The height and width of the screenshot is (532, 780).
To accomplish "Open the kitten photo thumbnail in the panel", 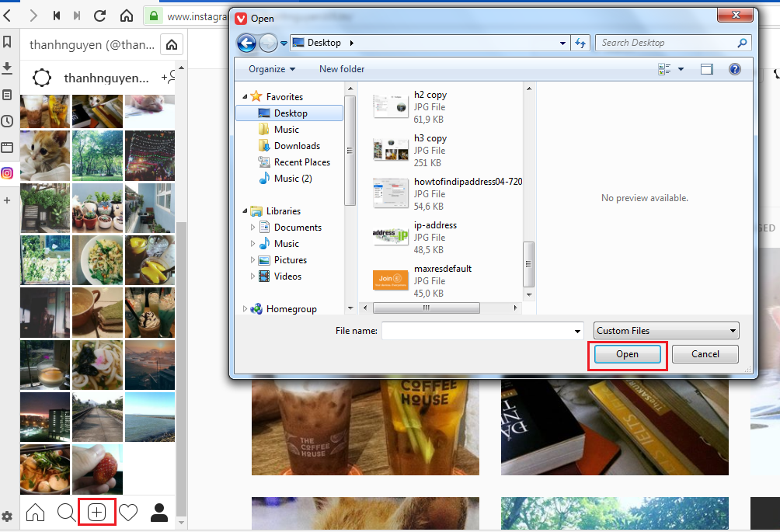I will pos(45,155).
